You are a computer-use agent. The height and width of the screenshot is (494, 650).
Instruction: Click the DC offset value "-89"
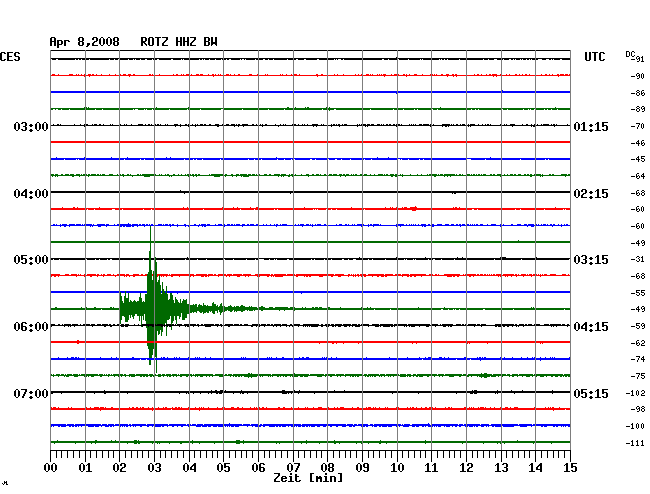click(638, 109)
